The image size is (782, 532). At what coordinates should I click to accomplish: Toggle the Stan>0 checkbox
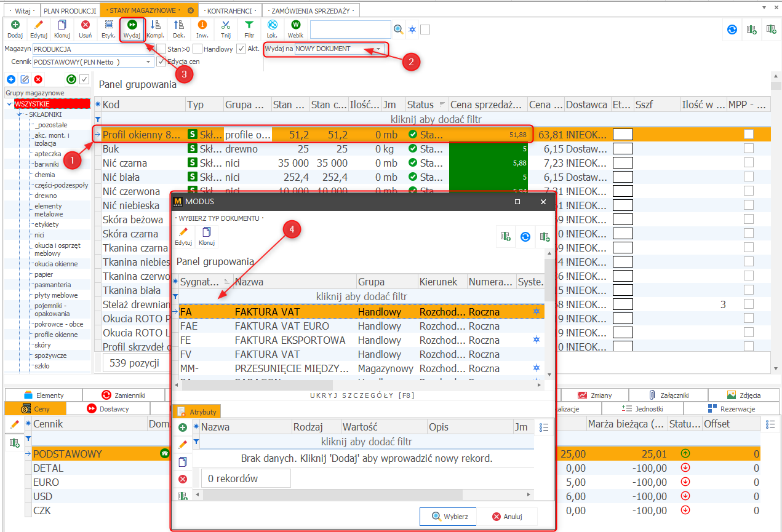click(x=161, y=49)
